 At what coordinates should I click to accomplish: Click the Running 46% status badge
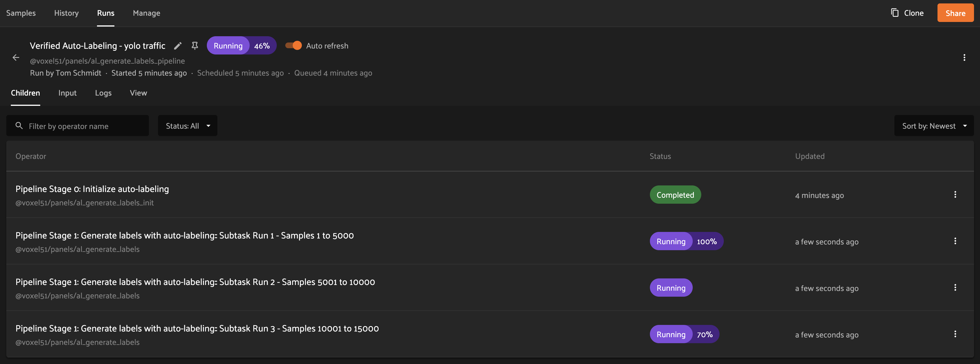[x=242, y=45]
